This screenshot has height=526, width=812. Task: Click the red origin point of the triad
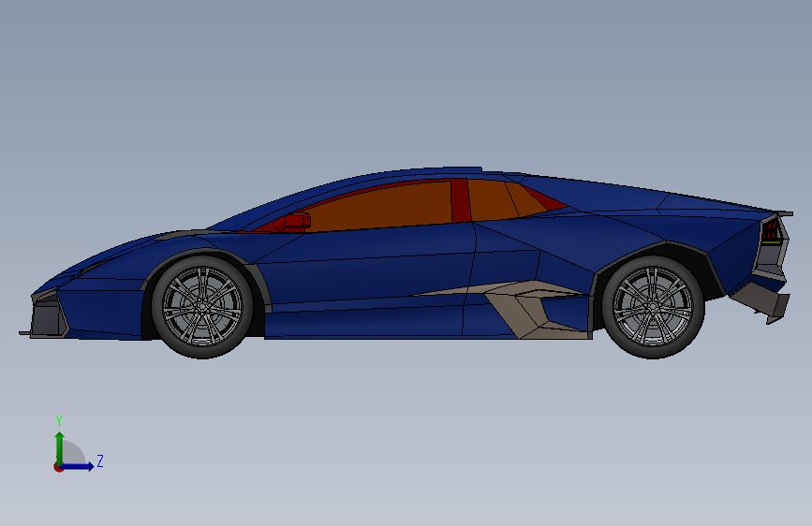(58, 467)
